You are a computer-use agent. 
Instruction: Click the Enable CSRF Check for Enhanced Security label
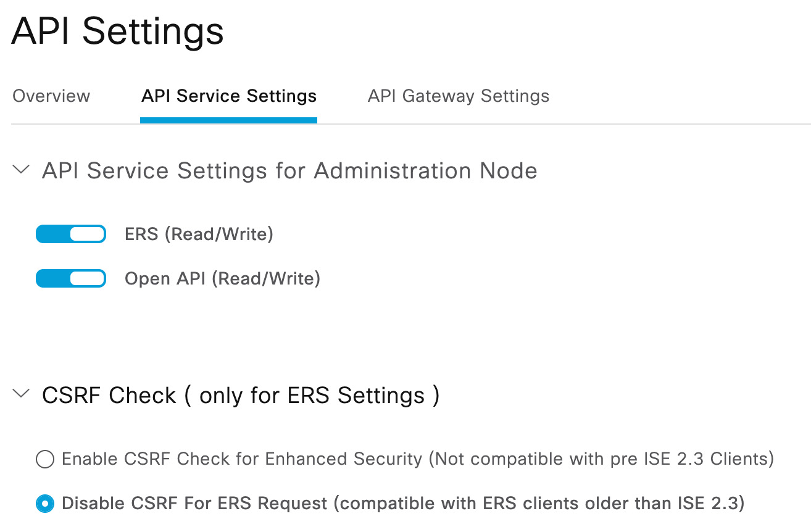[x=242, y=459]
